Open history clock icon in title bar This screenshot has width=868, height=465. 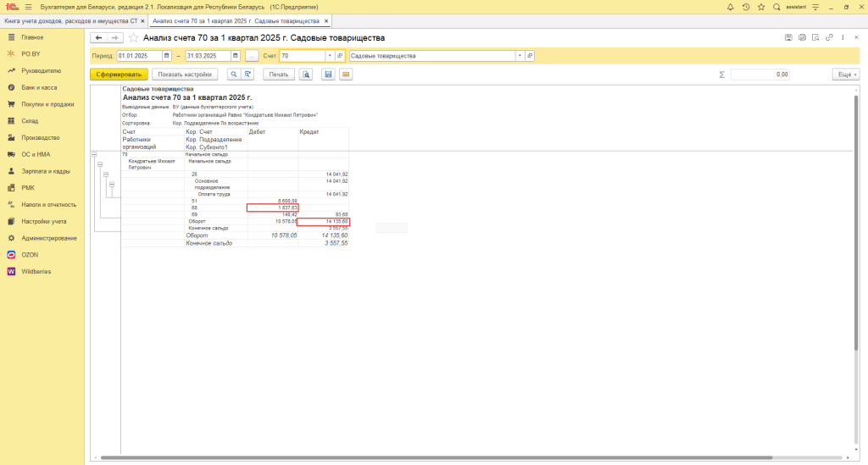[746, 7]
